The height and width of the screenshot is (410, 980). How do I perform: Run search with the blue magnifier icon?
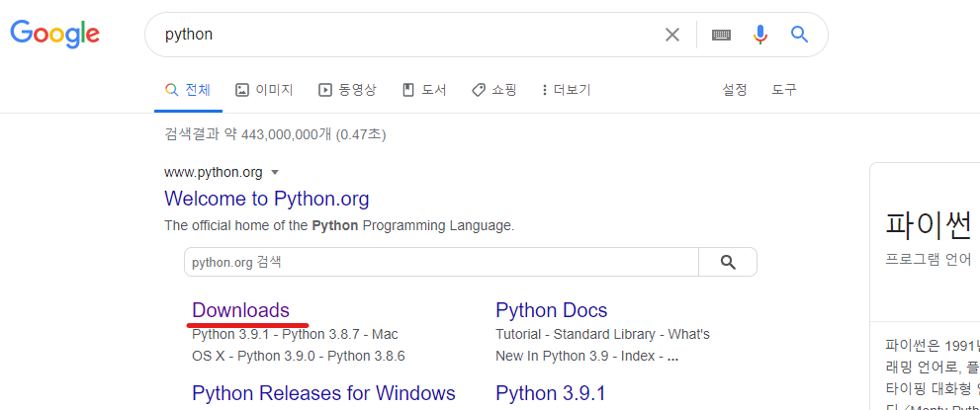tap(799, 34)
